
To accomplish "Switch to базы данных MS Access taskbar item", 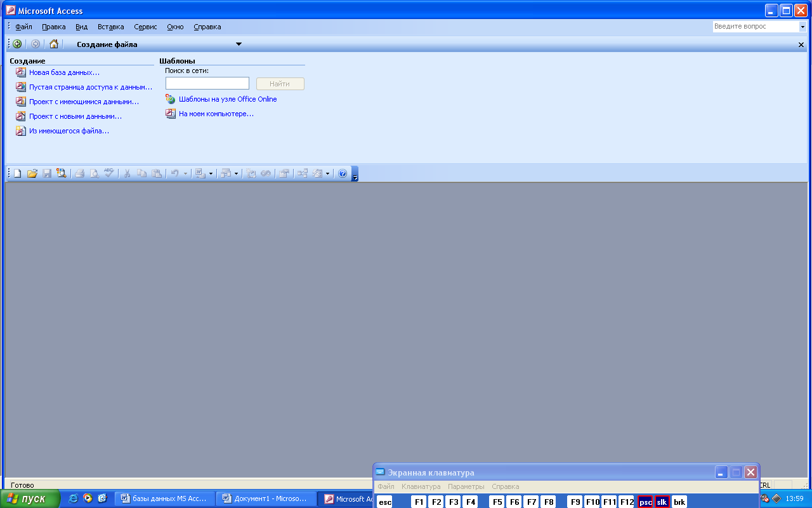I will click(x=164, y=498).
